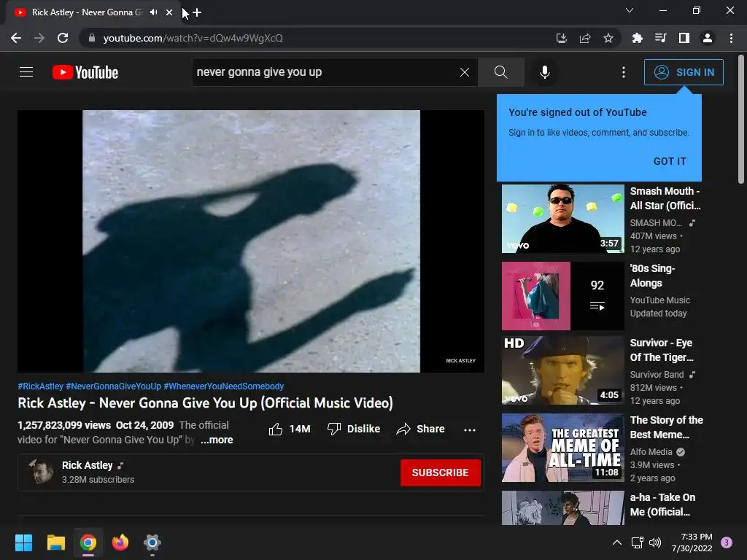Screen dimensions: 747x560
Task: Click the Smash Mouth All Star title
Action: point(665,198)
